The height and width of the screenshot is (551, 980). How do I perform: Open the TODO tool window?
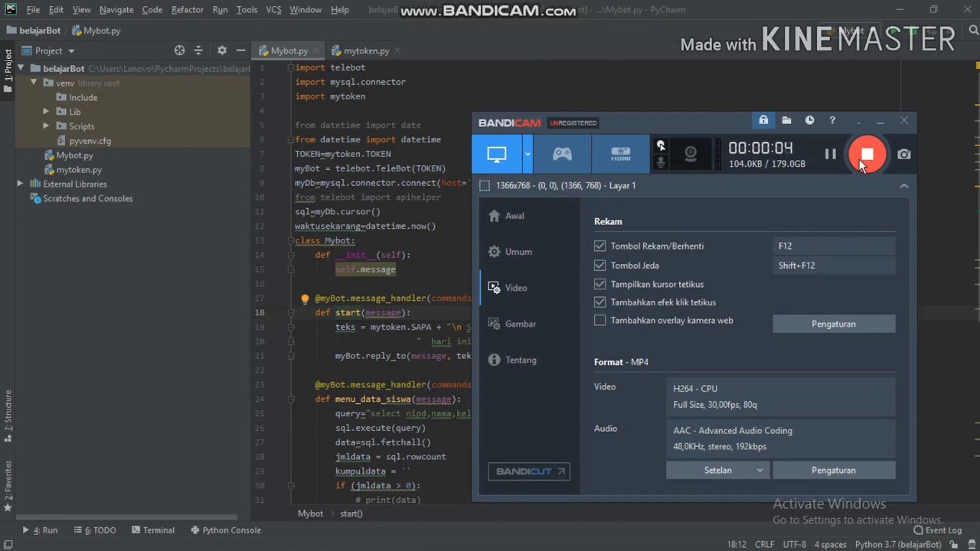[95, 530]
